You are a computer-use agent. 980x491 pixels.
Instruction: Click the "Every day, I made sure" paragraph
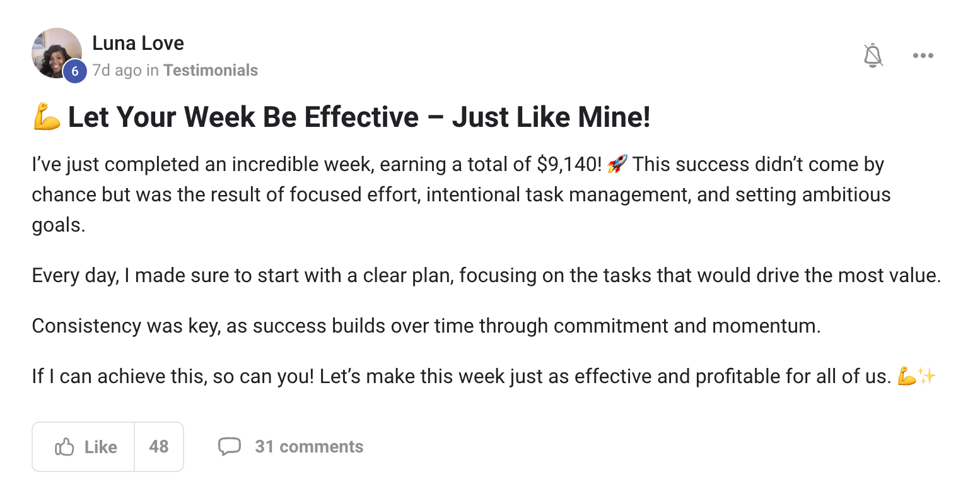pos(486,276)
